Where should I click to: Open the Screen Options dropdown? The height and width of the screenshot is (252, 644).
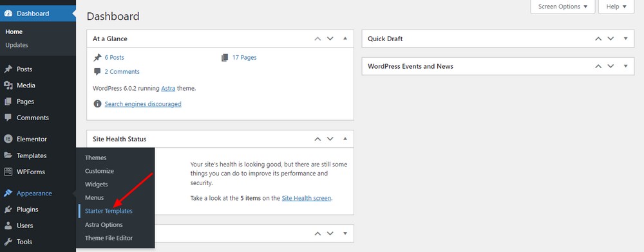(563, 6)
